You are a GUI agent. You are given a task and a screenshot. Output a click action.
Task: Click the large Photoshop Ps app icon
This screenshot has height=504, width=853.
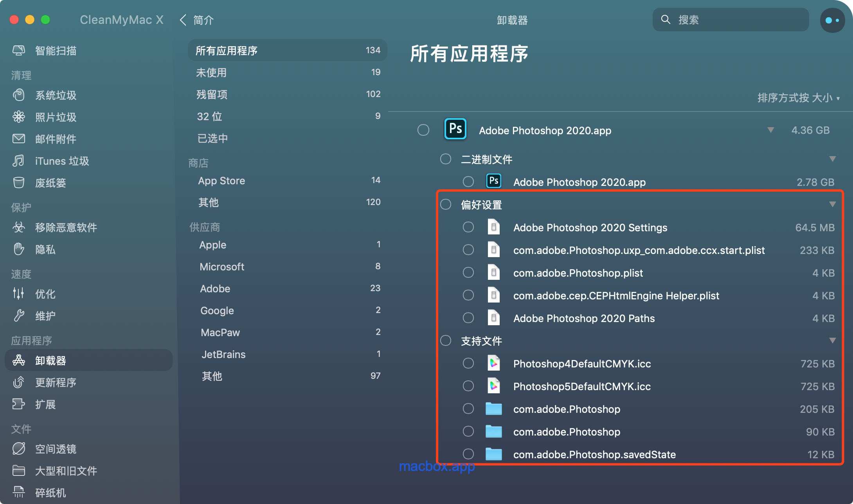point(455,129)
